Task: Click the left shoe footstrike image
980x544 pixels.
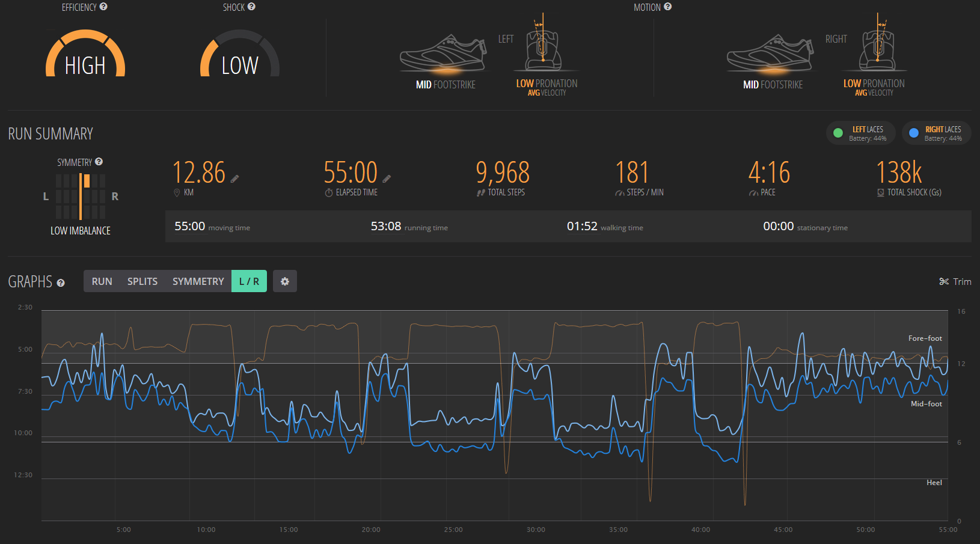Action: pyautogui.click(x=444, y=54)
